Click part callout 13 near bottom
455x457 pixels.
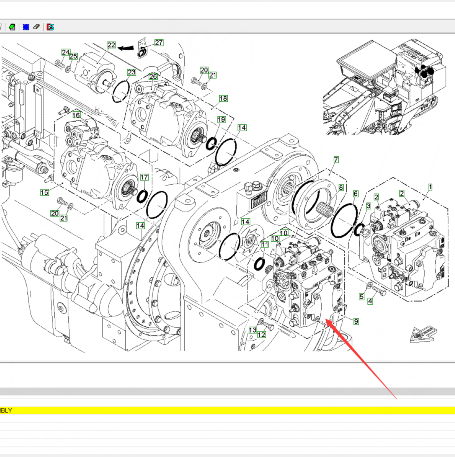pos(253,330)
